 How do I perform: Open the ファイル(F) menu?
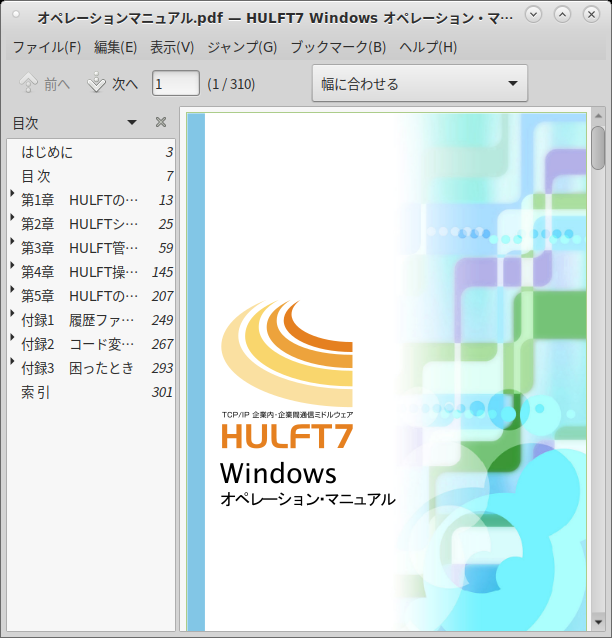tap(47, 47)
